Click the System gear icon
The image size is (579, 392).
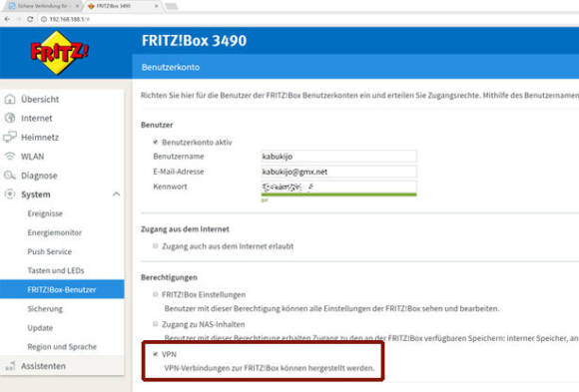click(10, 195)
